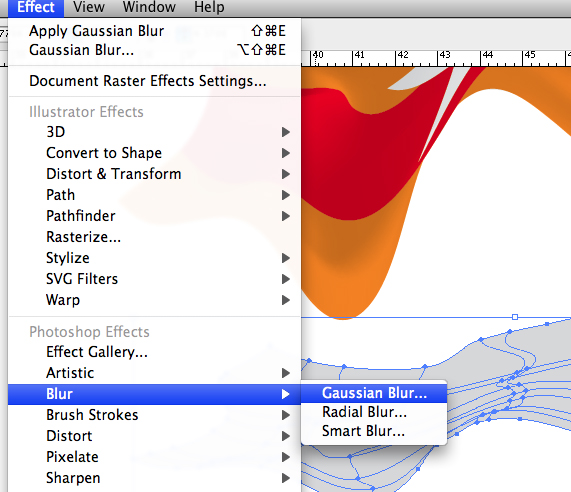This screenshot has width=571, height=492.
Task: Click the selection bounding box handle
Action: tap(515, 317)
